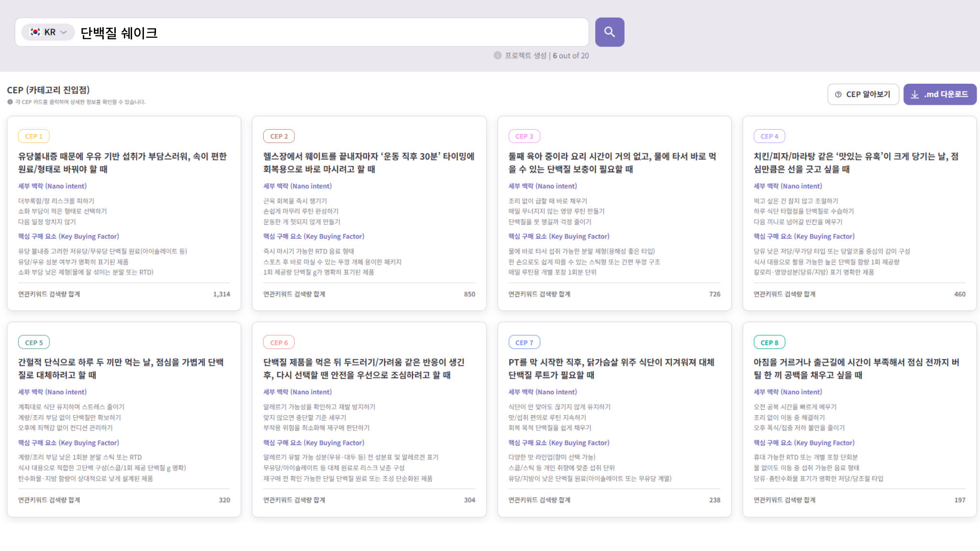Open the CEP 6 allergy reaction card title

364,368
